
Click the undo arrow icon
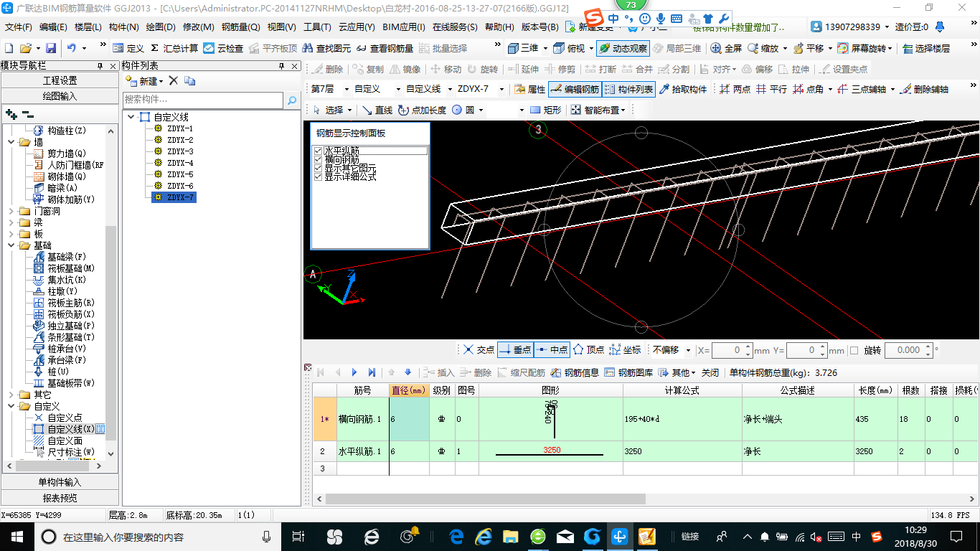(x=71, y=48)
